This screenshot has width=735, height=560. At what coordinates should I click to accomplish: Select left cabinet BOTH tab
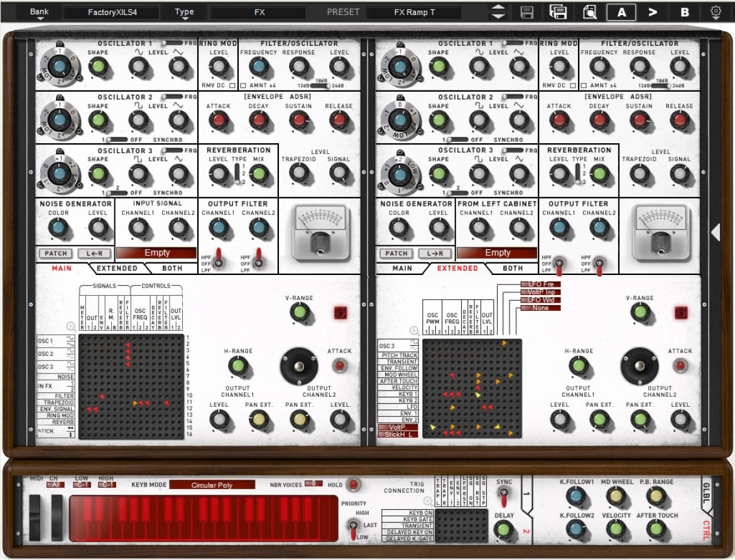[172, 269]
